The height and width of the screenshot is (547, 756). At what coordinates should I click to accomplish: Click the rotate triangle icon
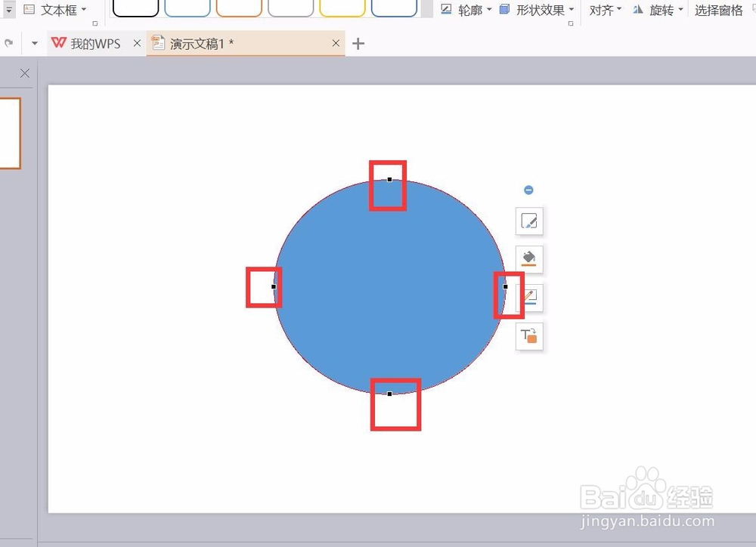tap(638, 9)
